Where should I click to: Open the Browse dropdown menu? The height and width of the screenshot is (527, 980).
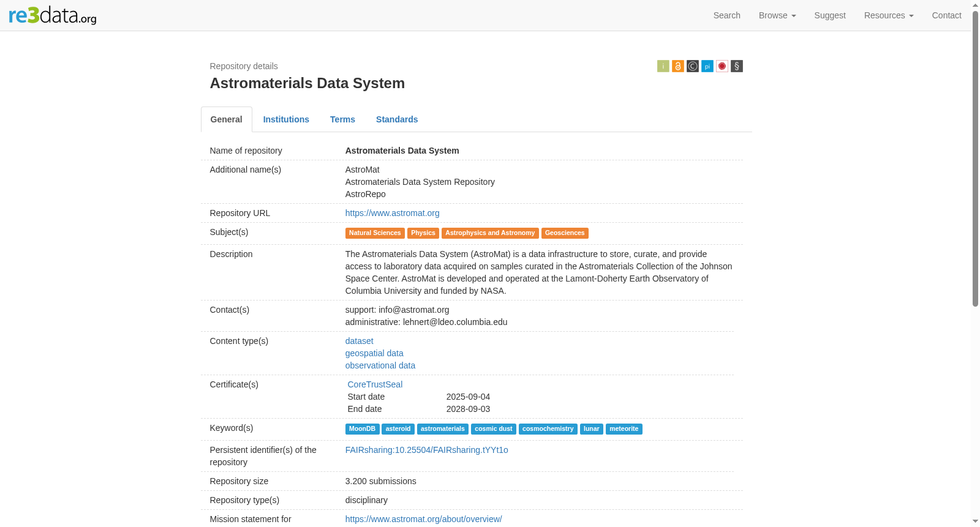coord(777,15)
